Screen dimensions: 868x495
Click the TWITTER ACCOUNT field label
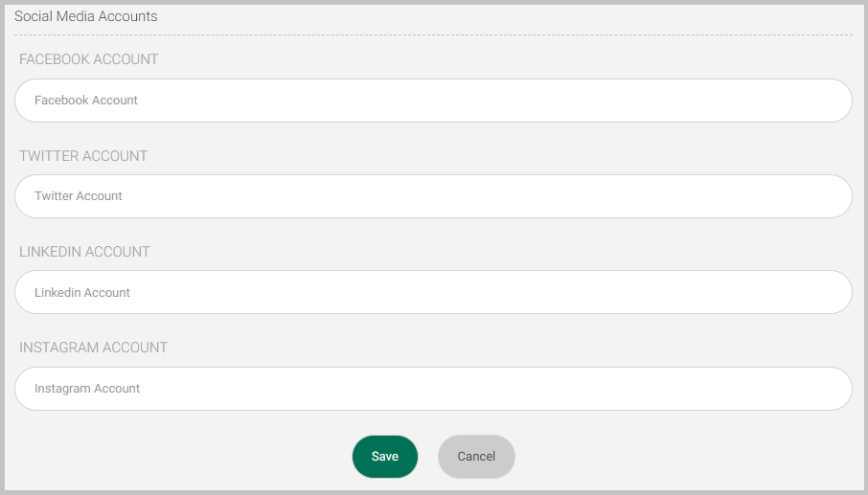tap(83, 156)
